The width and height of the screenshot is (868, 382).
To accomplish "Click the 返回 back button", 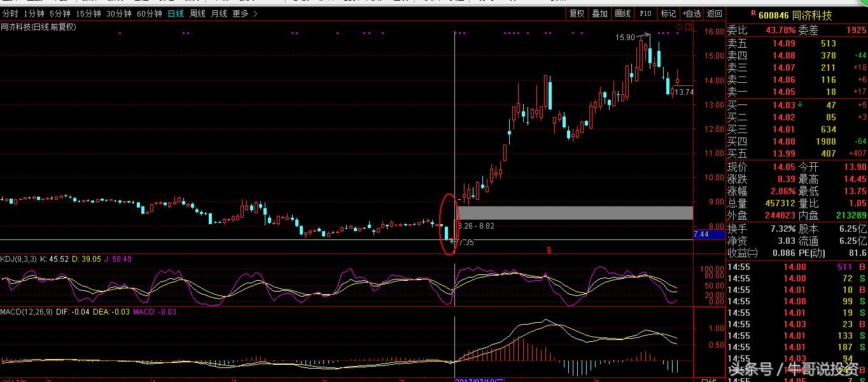I will (715, 13).
